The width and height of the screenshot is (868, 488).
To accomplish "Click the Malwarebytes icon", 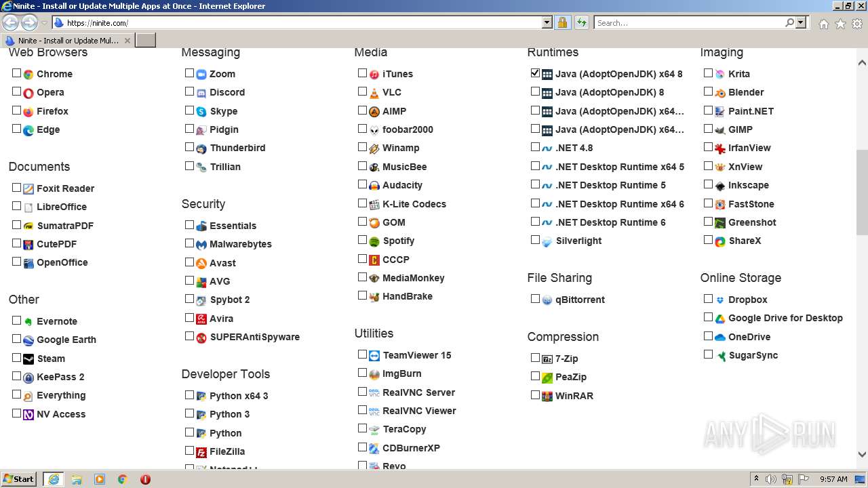I will click(201, 245).
